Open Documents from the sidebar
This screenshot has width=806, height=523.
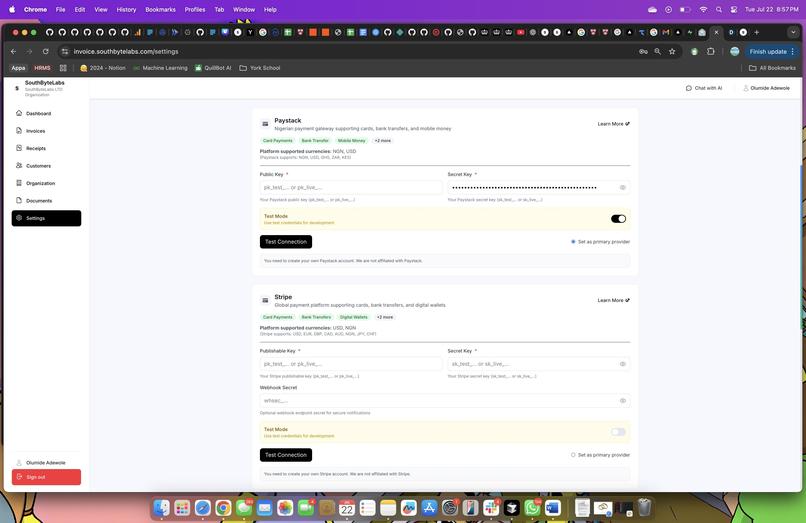[46, 201]
